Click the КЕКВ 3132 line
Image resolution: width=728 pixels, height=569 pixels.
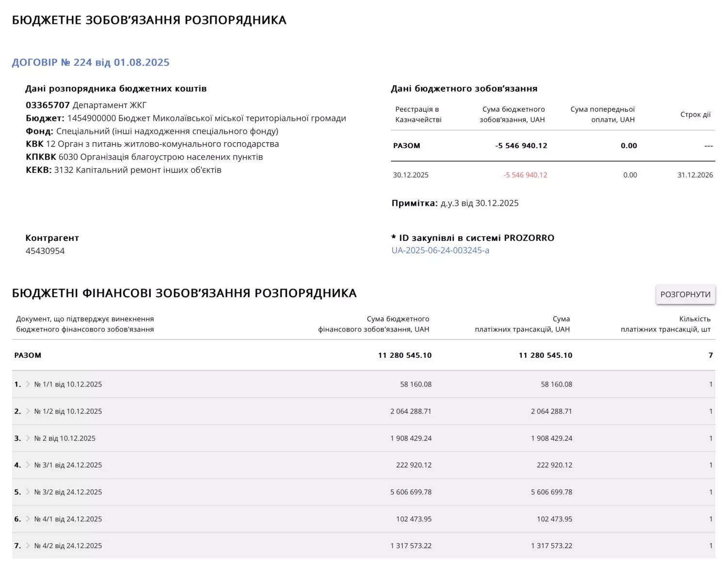pyautogui.click(x=124, y=170)
